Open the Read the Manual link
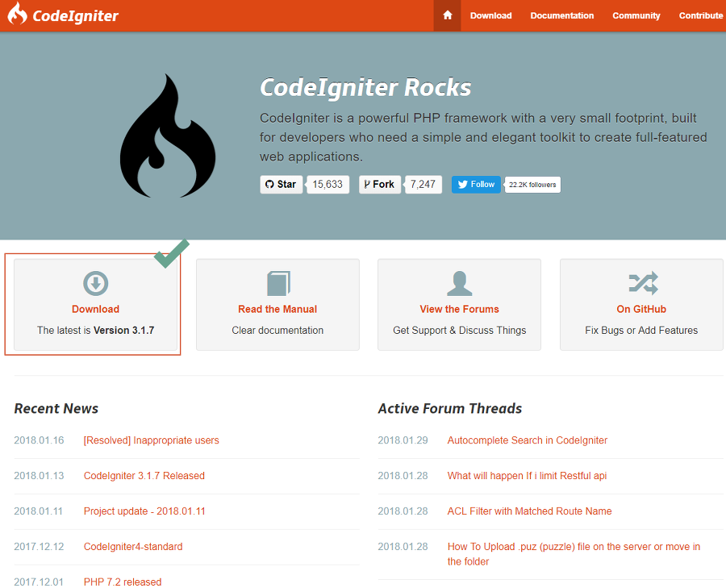This screenshot has height=588, width=726. click(x=277, y=309)
